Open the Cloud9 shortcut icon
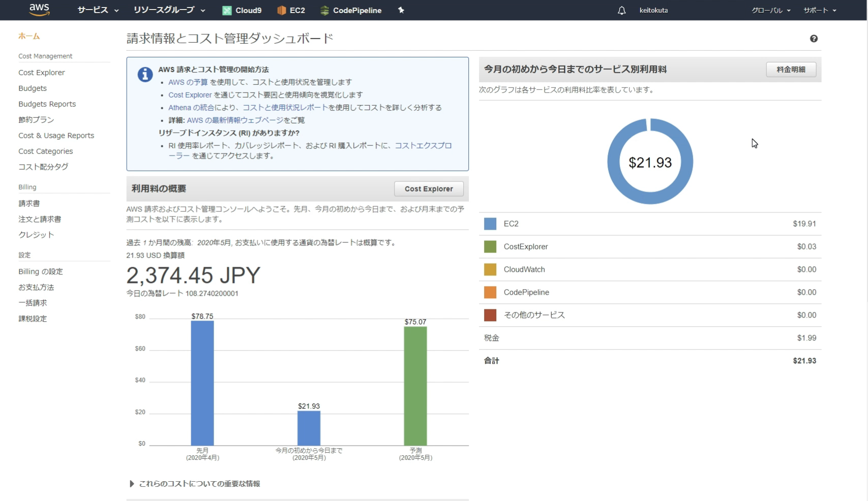868x501 pixels. 227,10
